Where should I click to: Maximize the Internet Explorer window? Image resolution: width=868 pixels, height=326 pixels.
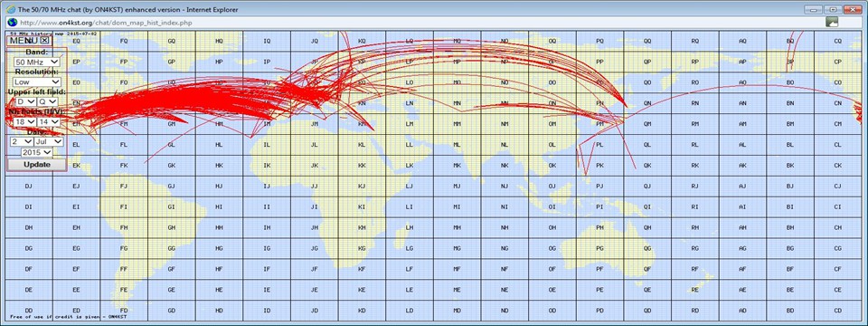click(x=832, y=9)
